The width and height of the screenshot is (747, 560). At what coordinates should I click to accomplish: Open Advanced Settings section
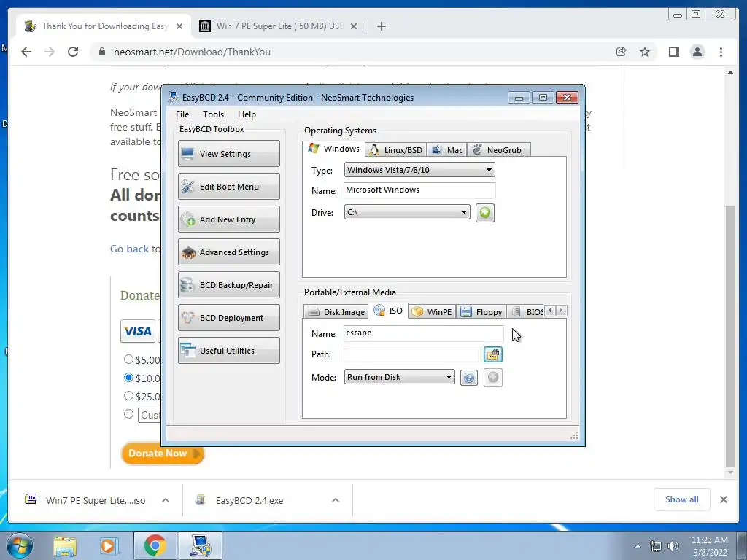pyautogui.click(x=228, y=252)
